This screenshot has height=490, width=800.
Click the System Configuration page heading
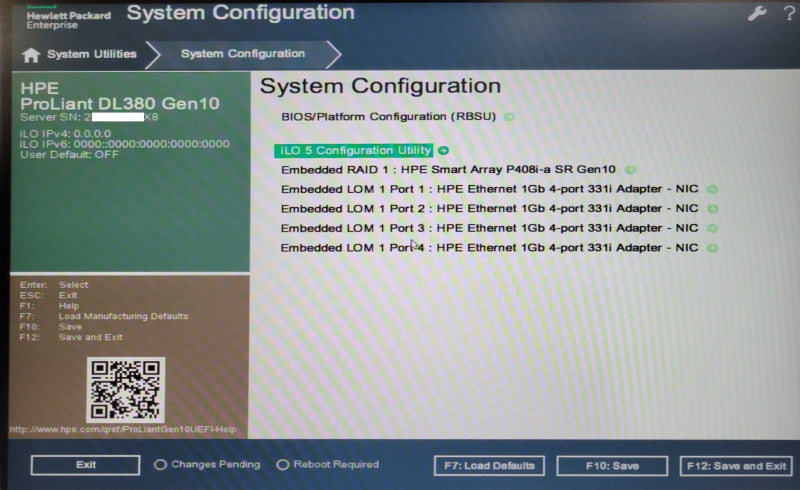coord(381,86)
